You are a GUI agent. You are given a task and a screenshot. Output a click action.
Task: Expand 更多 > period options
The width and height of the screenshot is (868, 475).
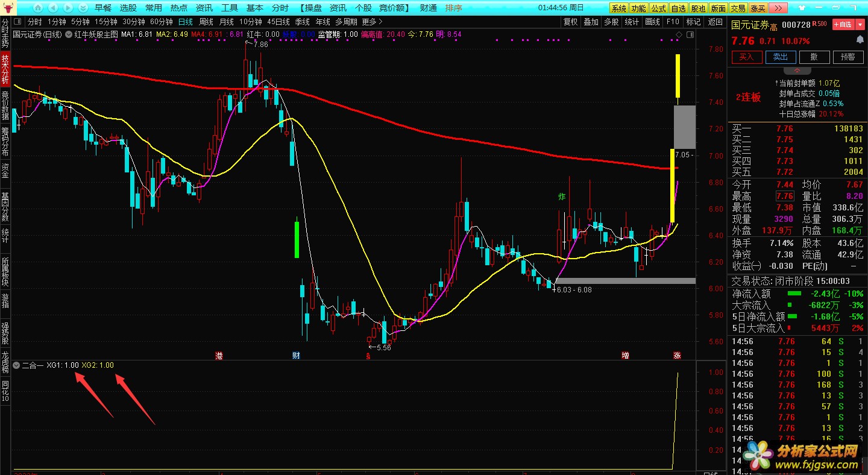(x=373, y=22)
